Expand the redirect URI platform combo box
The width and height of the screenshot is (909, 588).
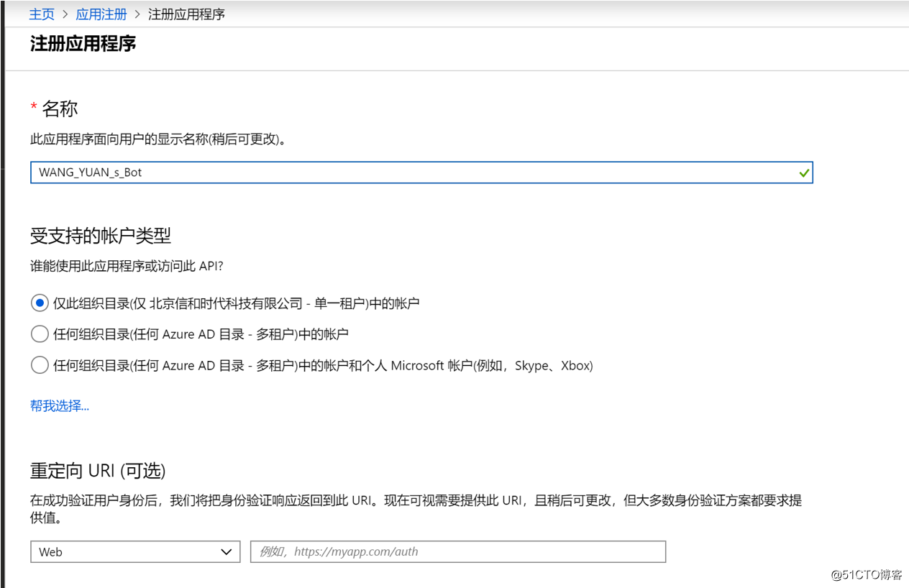pyautogui.click(x=135, y=551)
